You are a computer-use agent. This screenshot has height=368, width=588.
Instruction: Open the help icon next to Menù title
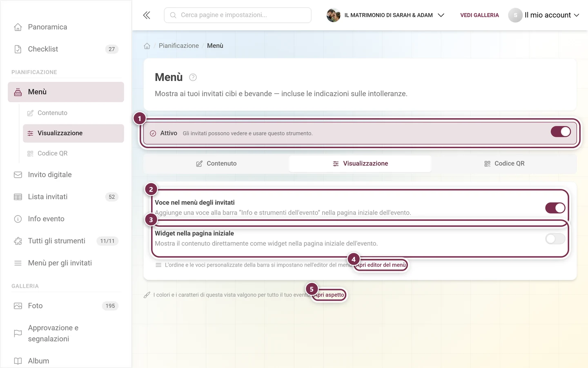193,77
